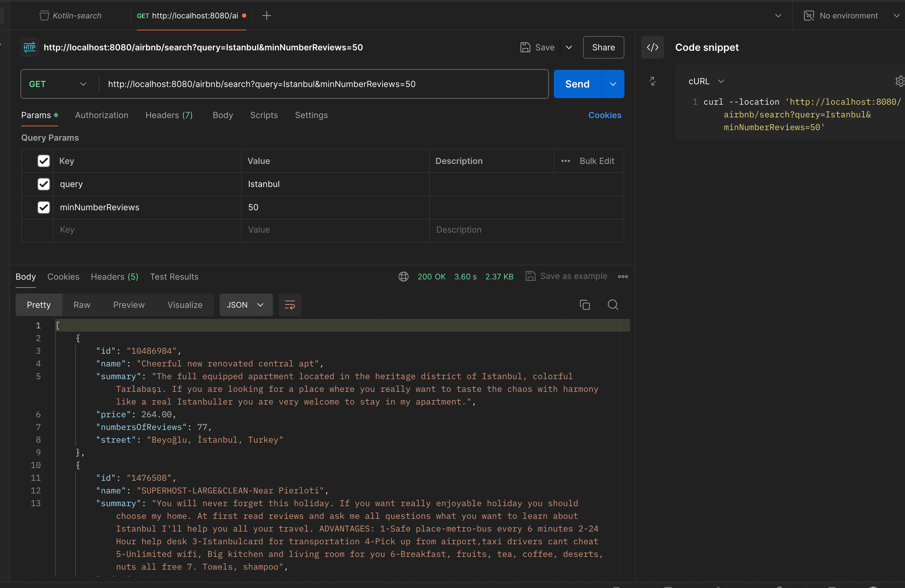Click the request URL input field
The height and width of the screenshot is (588, 905).
[x=324, y=84]
